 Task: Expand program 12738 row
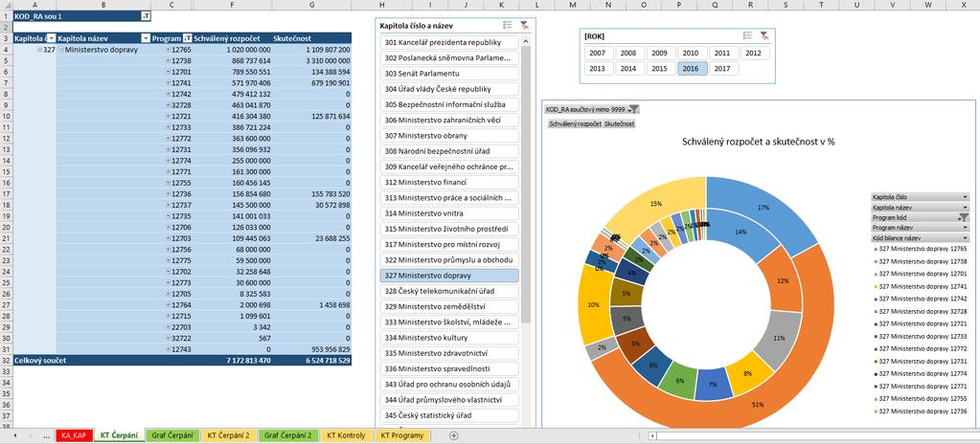pyautogui.click(x=169, y=60)
